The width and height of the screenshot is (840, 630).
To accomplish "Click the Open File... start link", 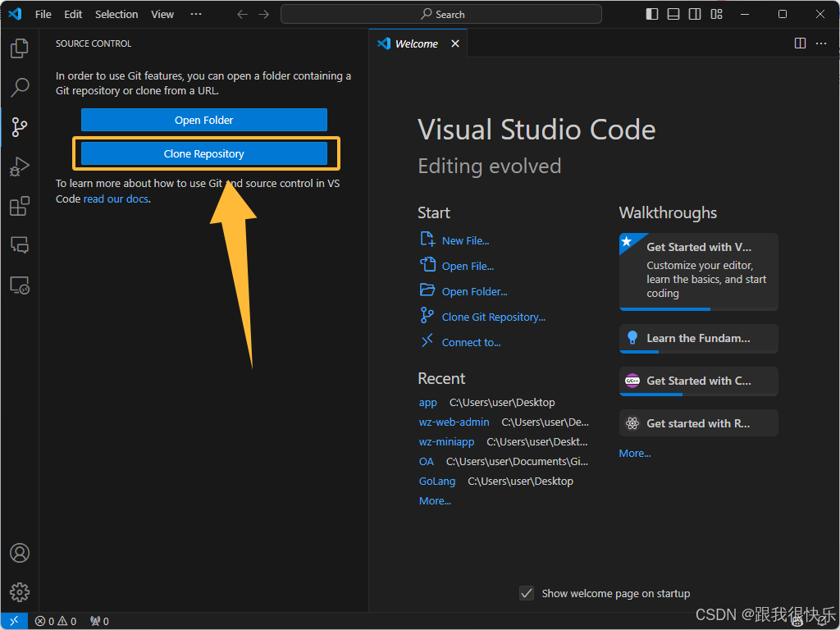I will click(x=468, y=267).
